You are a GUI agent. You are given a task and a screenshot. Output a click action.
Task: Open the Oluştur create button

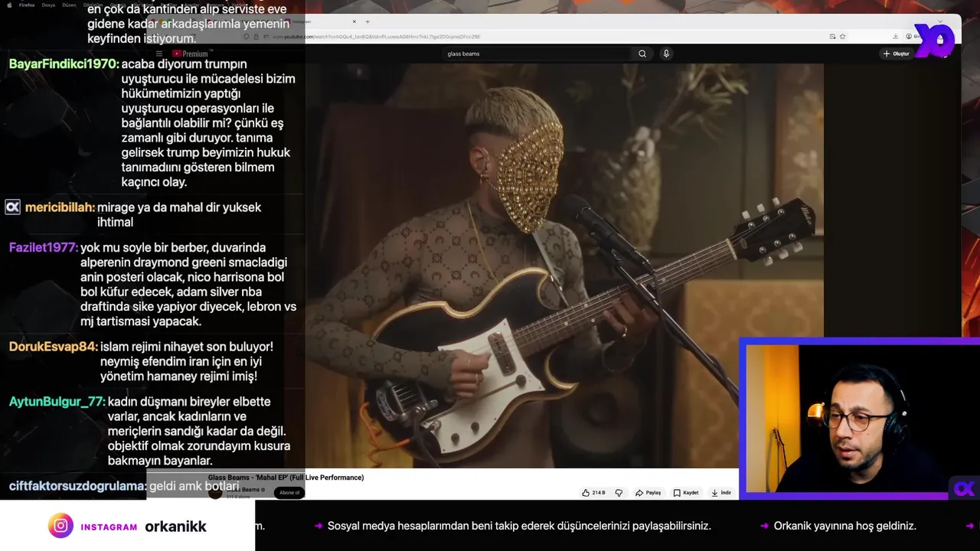point(896,54)
